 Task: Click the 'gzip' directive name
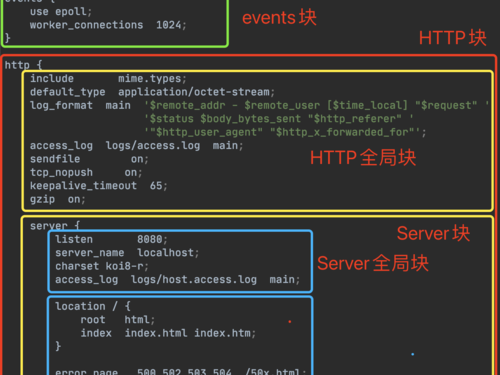[x=42, y=199]
